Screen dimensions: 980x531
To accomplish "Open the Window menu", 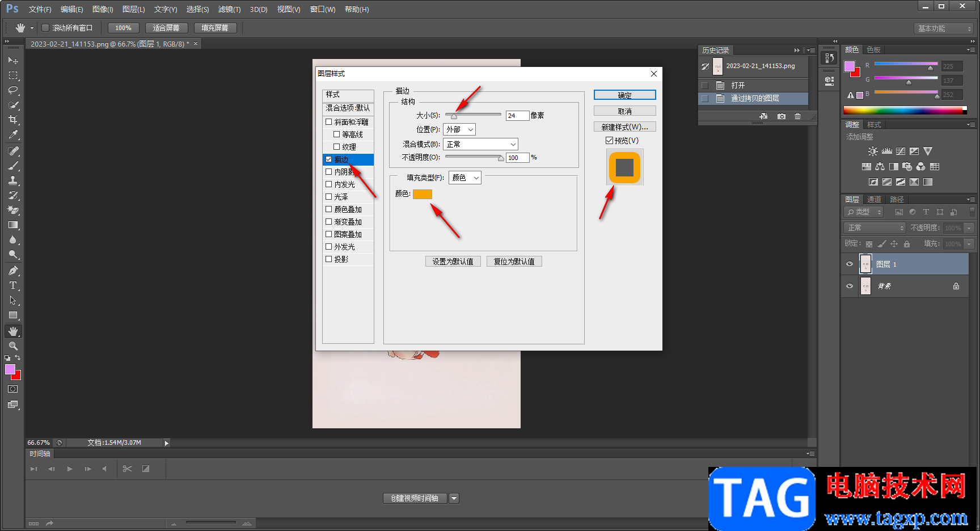I will tap(323, 9).
